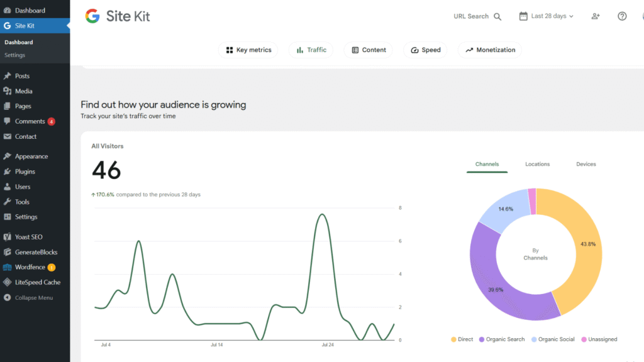Screen dimensions: 644x362
Task: Click the Comments speech bubble icon
Action: coord(7,121)
